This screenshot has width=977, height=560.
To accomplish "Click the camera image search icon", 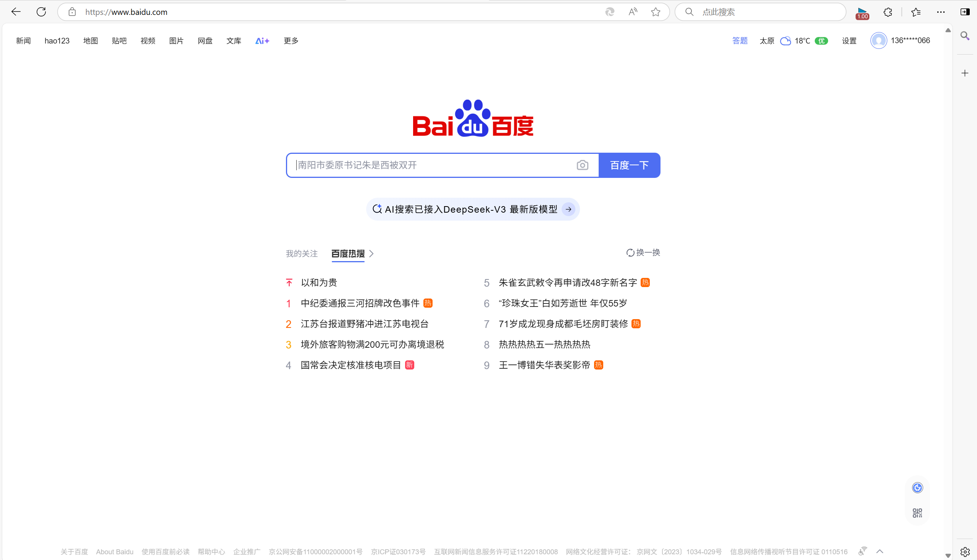I will click(x=582, y=165).
